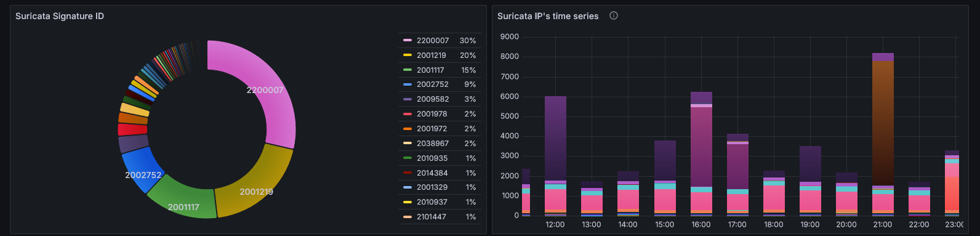Click the info icon beside time series title
The width and height of the screenshot is (980, 236).
coord(613,16)
